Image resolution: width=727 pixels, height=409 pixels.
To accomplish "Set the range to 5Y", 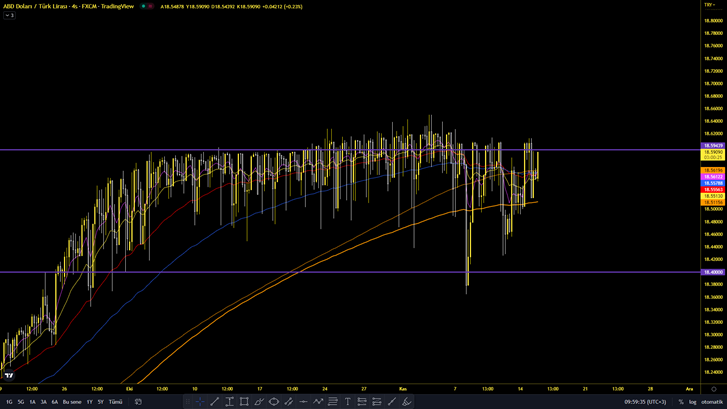I will coord(101,402).
